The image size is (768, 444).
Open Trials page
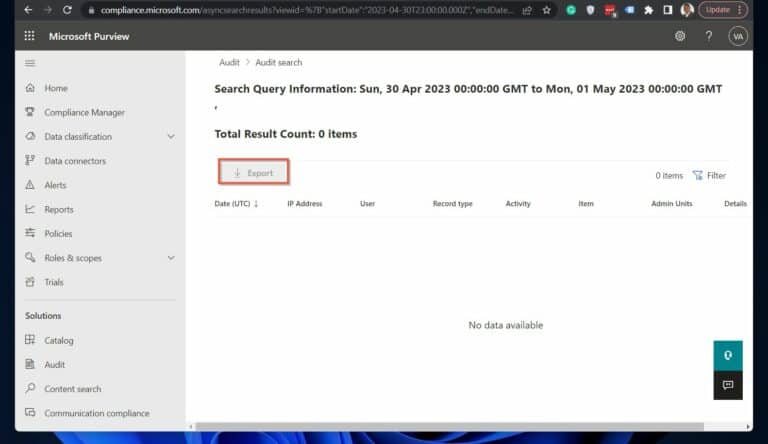click(54, 282)
